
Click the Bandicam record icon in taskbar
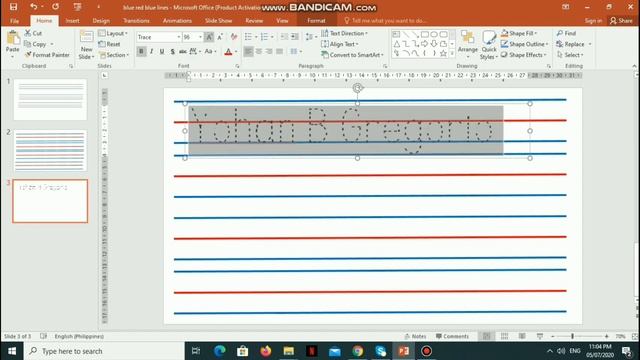coord(427,351)
